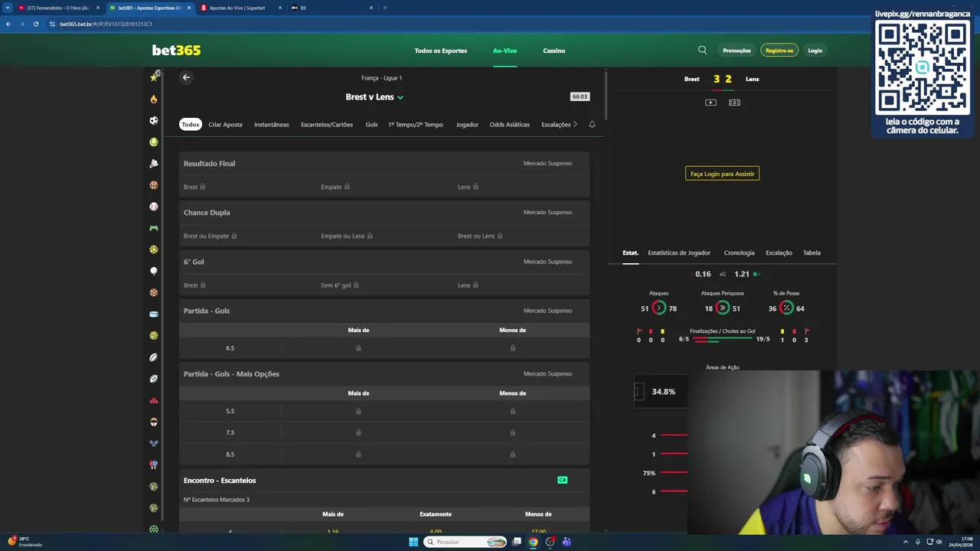Go back in browser navigation
The width and height of the screenshot is (980, 551).
[8, 24]
